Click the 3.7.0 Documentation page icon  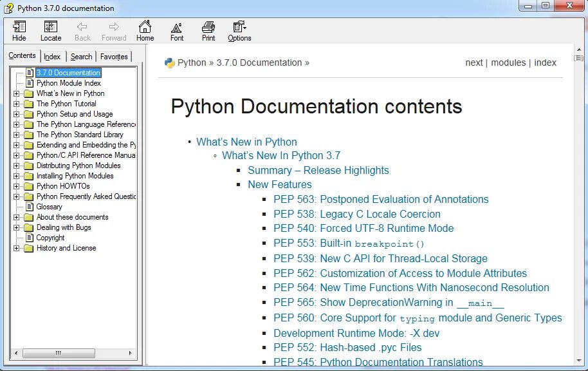coord(30,73)
